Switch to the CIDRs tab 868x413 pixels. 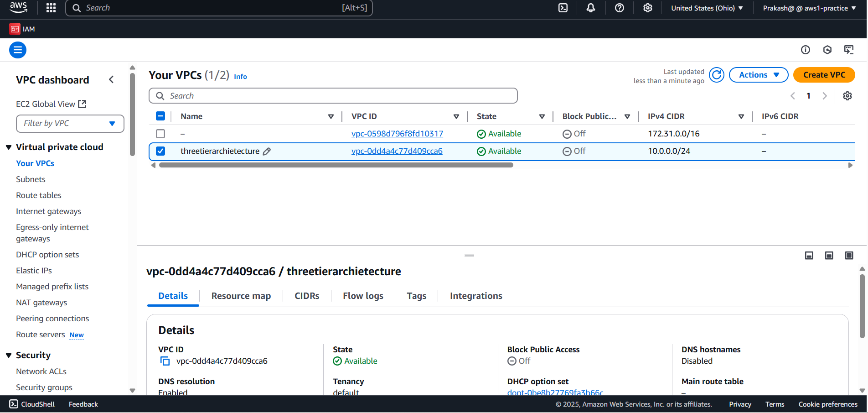point(307,296)
